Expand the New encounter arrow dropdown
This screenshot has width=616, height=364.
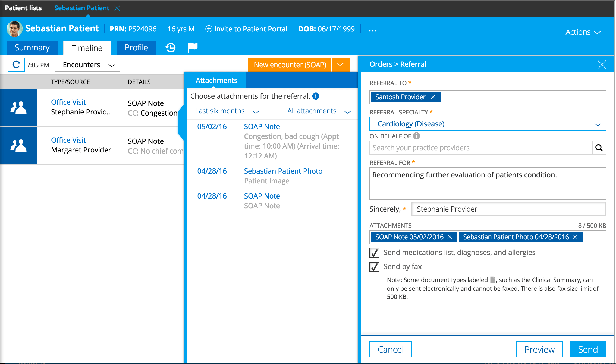pos(340,65)
